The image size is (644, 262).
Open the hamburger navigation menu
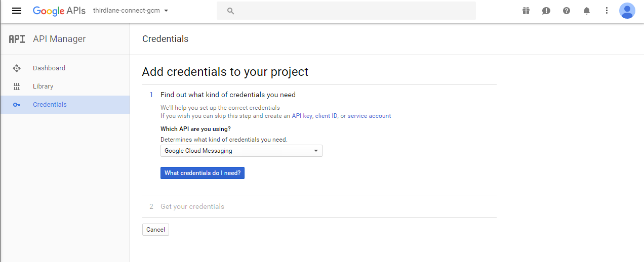point(17,11)
